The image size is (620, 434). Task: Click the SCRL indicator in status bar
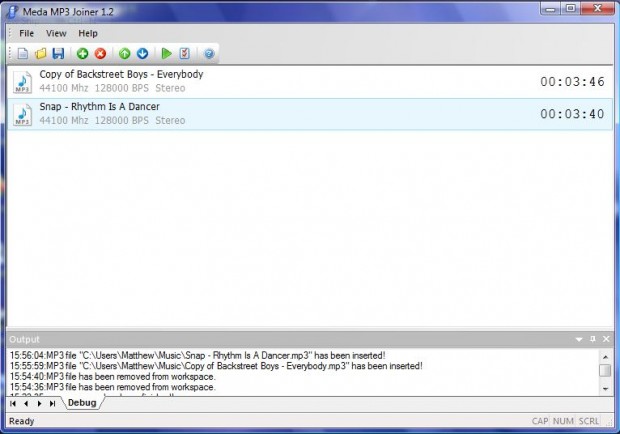point(589,421)
